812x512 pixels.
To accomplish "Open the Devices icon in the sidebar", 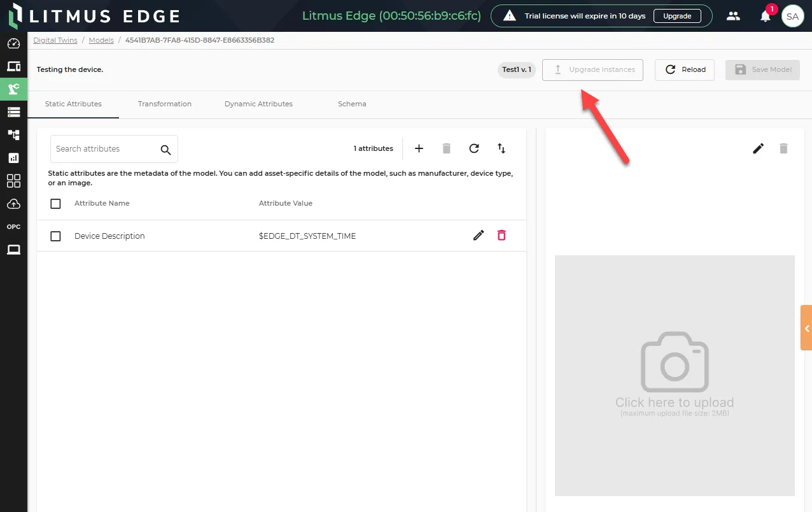I will [13, 66].
